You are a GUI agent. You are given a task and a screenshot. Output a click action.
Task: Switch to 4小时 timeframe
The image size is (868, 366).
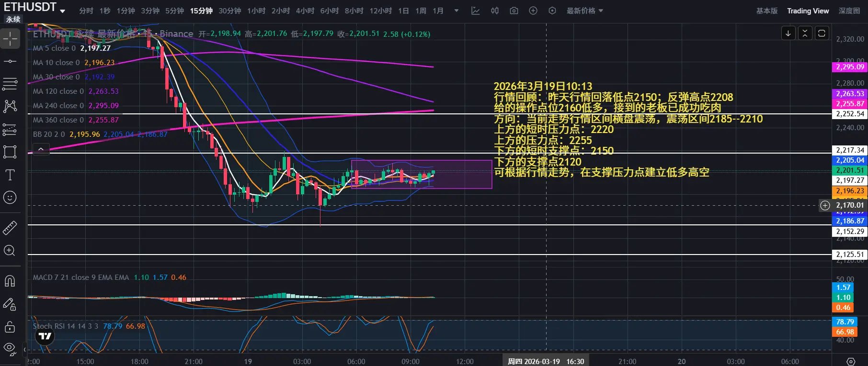pyautogui.click(x=305, y=11)
